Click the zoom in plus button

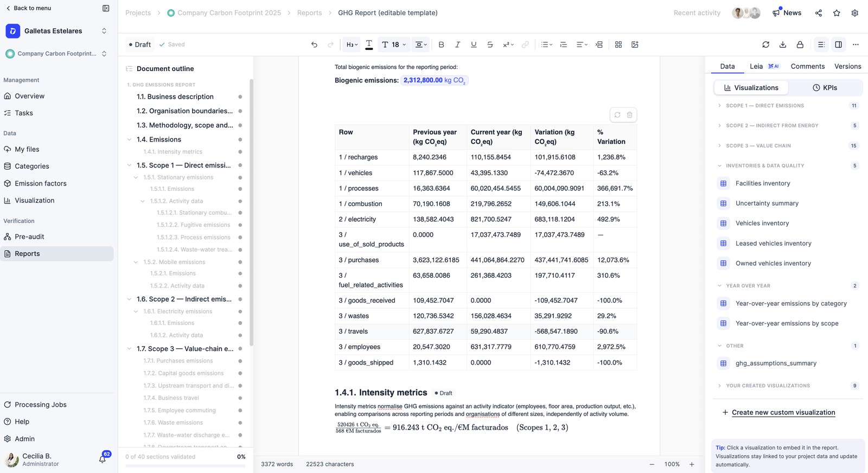(x=692, y=464)
